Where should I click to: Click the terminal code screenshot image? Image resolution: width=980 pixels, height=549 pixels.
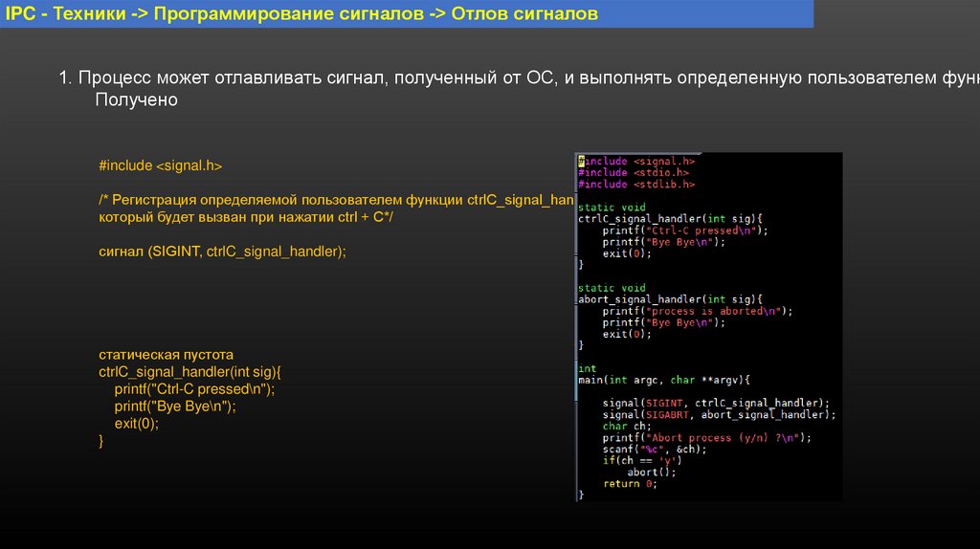coord(709,327)
